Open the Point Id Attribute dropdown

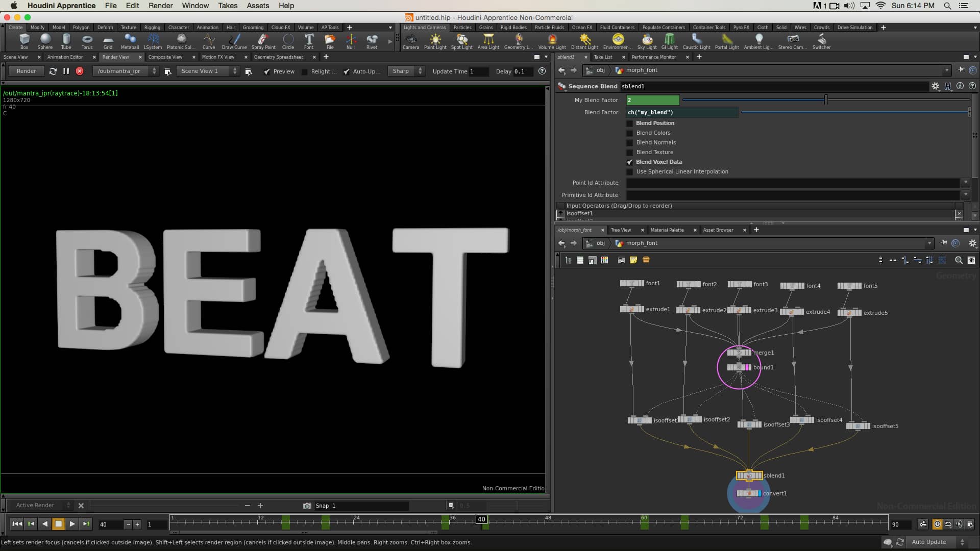[967, 182]
